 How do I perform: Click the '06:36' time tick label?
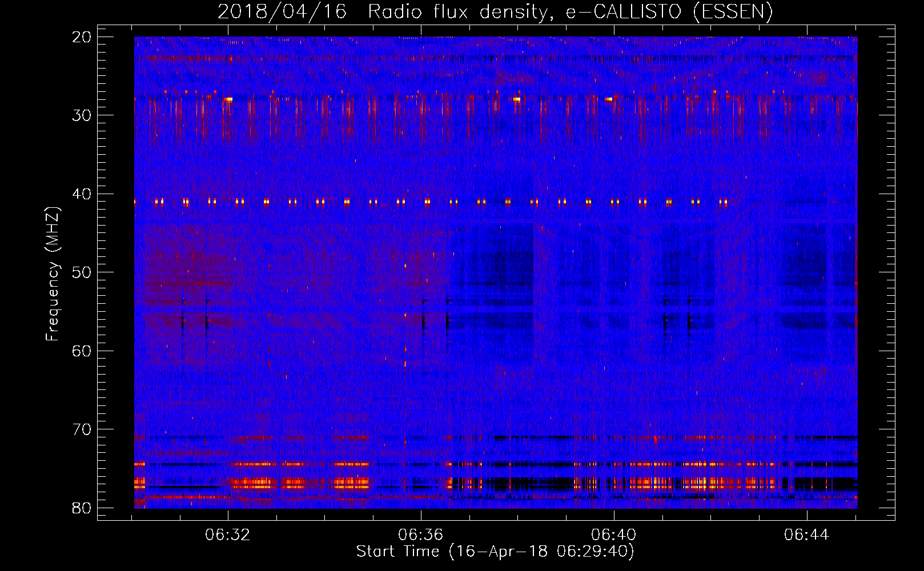coord(421,535)
